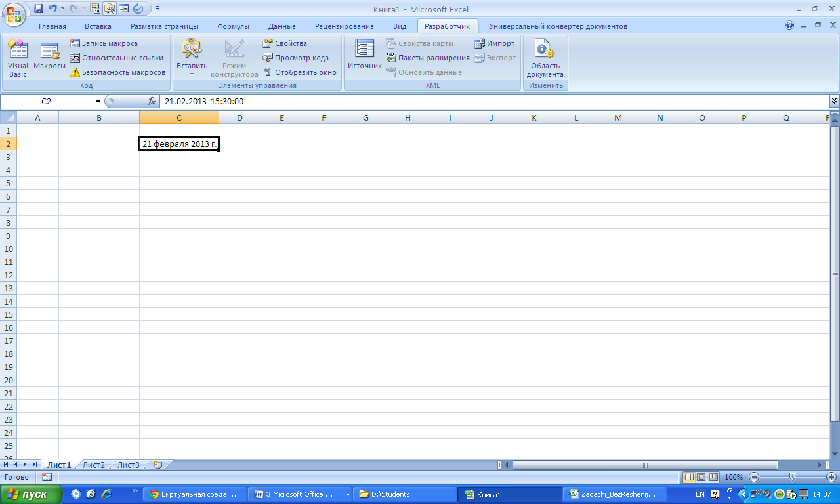Click zoom in plus button
This screenshot has height=504, width=840.
tap(831, 477)
